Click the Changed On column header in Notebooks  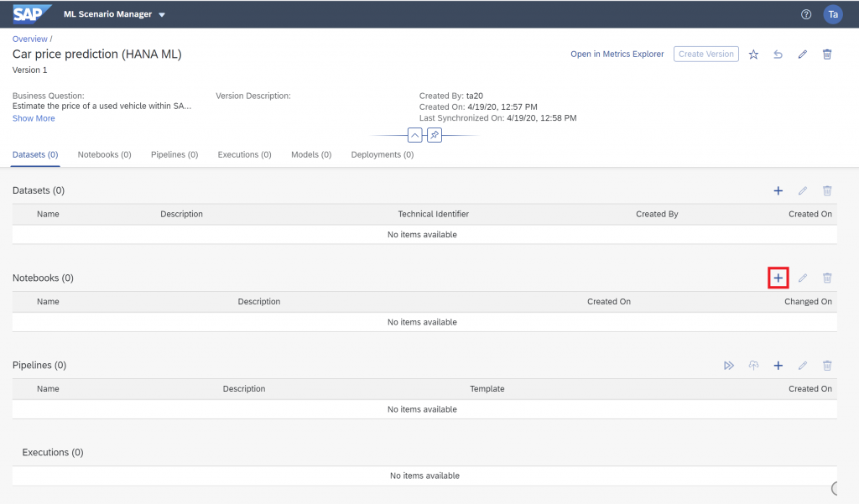(x=808, y=301)
